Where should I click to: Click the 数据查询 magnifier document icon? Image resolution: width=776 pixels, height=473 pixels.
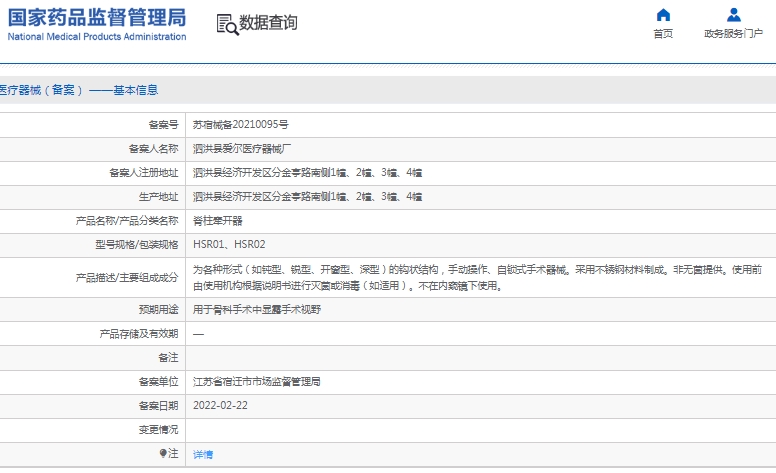click(227, 24)
